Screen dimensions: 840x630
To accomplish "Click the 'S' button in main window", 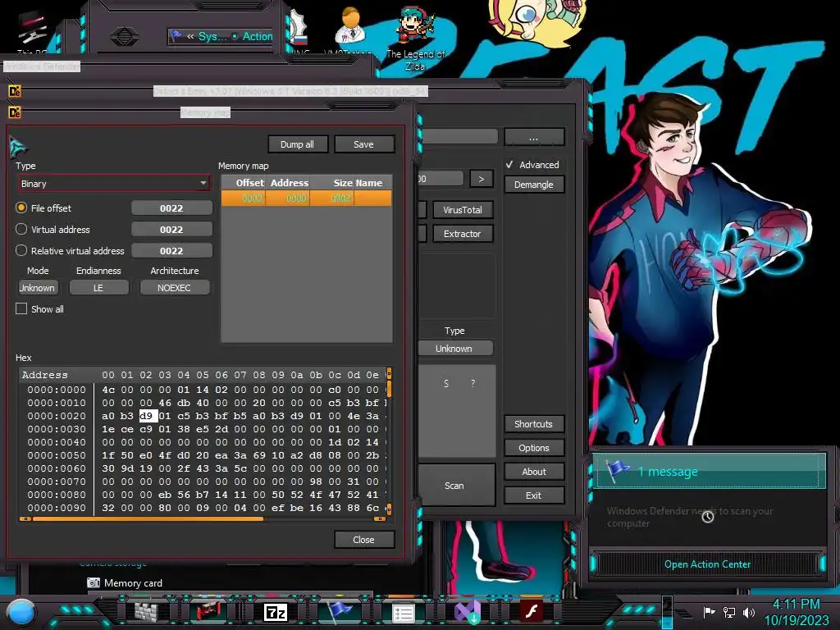I will tap(446, 383).
